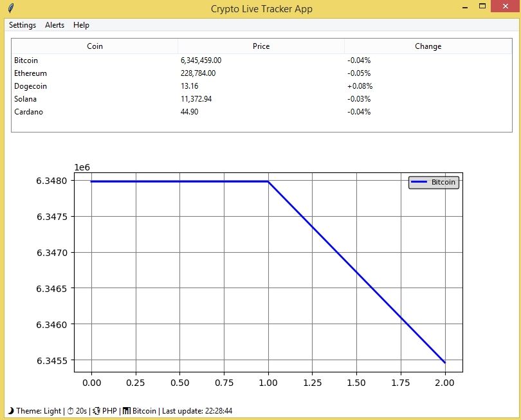Click Ethereum change -0.05%
The image size is (521, 420).
click(359, 73)
